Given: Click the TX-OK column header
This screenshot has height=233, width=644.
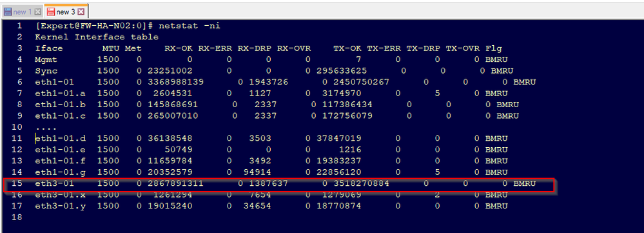Looking at the screenshot, I should pyautogui.click(x=347, y=48).
